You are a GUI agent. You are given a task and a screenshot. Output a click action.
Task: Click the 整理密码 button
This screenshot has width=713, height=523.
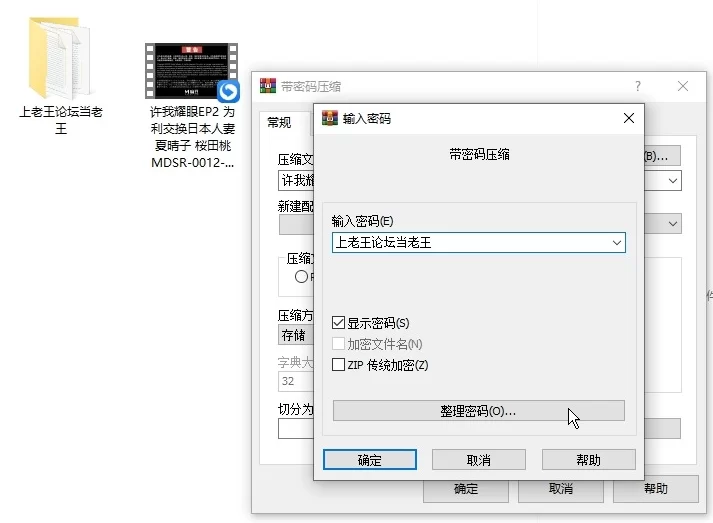[x=478, y=411]
